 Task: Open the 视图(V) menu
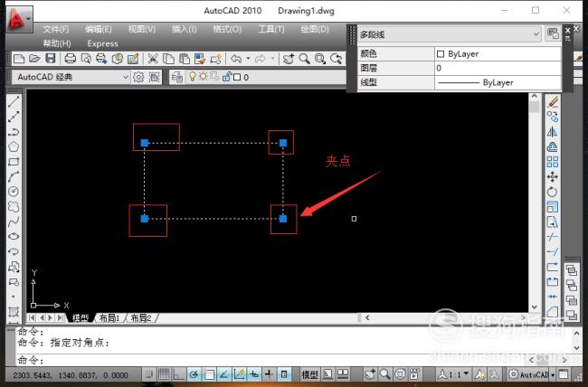pos(142,29)
